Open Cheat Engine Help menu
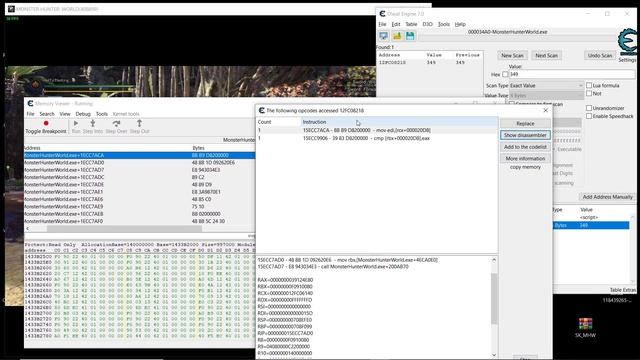The image size is (640, 360). click(460, 24)
